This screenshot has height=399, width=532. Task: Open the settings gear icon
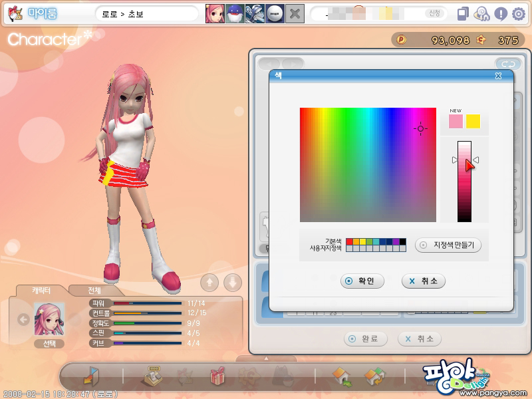pos(519,14)
